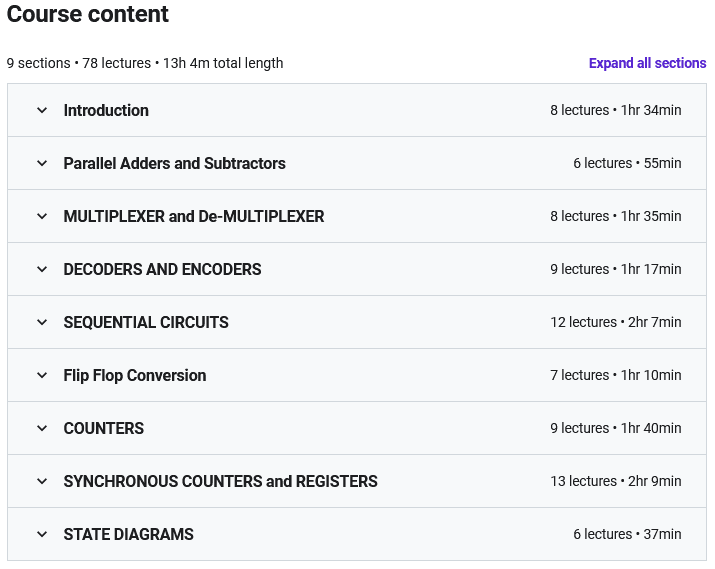Click the Flip Flop Conversion chevron

click(42, 375)
